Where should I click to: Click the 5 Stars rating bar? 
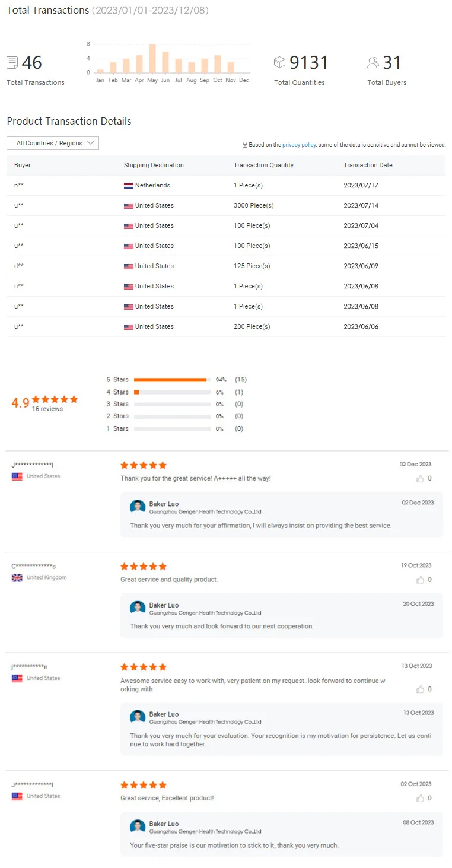point(172,380)
